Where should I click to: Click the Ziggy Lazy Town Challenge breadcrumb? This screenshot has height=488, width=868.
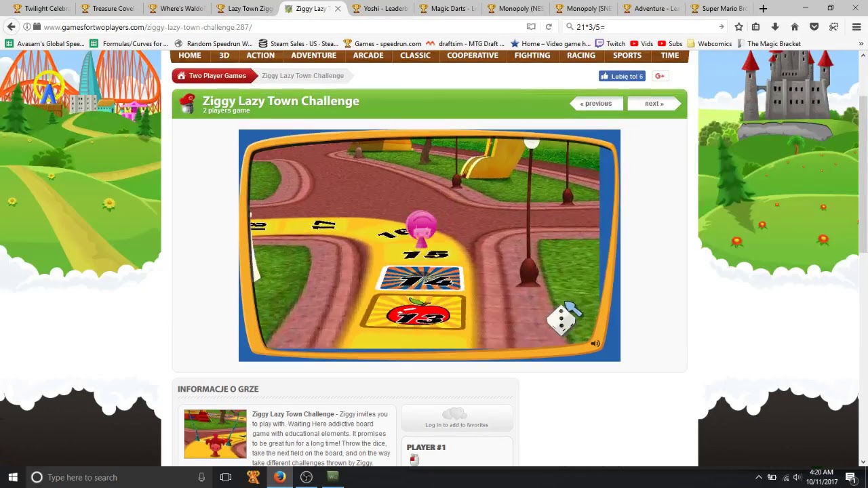pyautogui.click(x=302, y=76)
